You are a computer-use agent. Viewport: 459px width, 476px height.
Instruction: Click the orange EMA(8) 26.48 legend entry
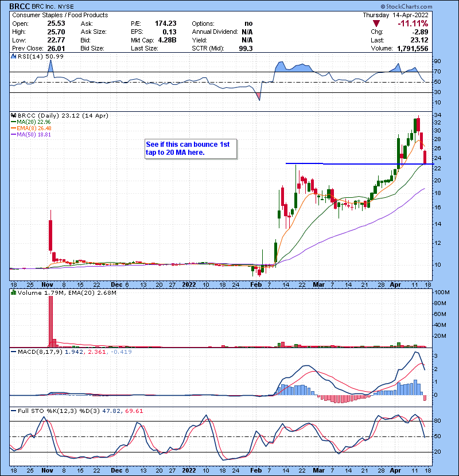click(31, 128)
